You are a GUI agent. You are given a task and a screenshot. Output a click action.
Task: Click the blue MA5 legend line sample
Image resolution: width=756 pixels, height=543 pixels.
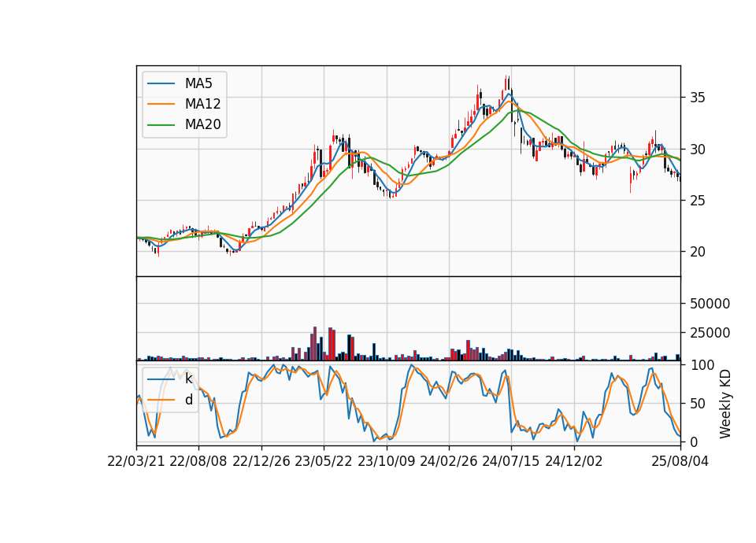pyautogui.click(x=161, y=84)
